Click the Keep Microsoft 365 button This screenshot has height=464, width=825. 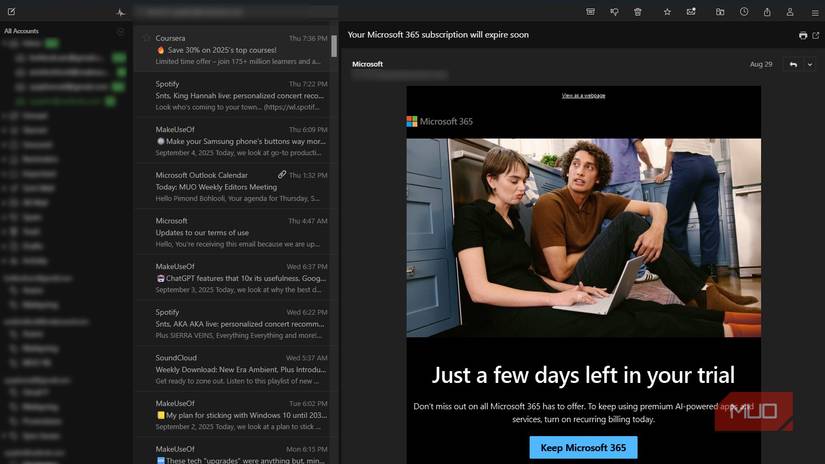pos(583,447)
